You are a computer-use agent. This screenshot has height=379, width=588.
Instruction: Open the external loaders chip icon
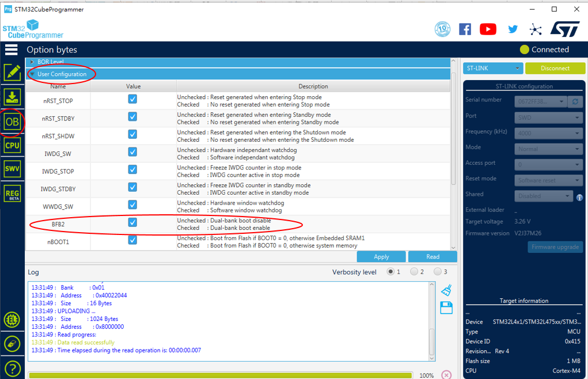(12, 320)
